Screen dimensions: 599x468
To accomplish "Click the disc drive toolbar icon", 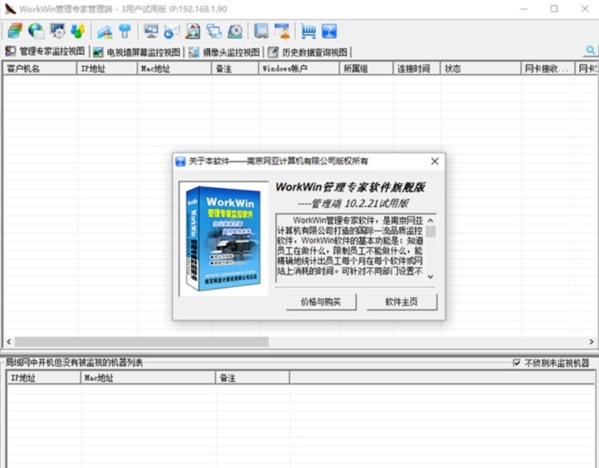I will pyautogui.click(x=235, y=31).
